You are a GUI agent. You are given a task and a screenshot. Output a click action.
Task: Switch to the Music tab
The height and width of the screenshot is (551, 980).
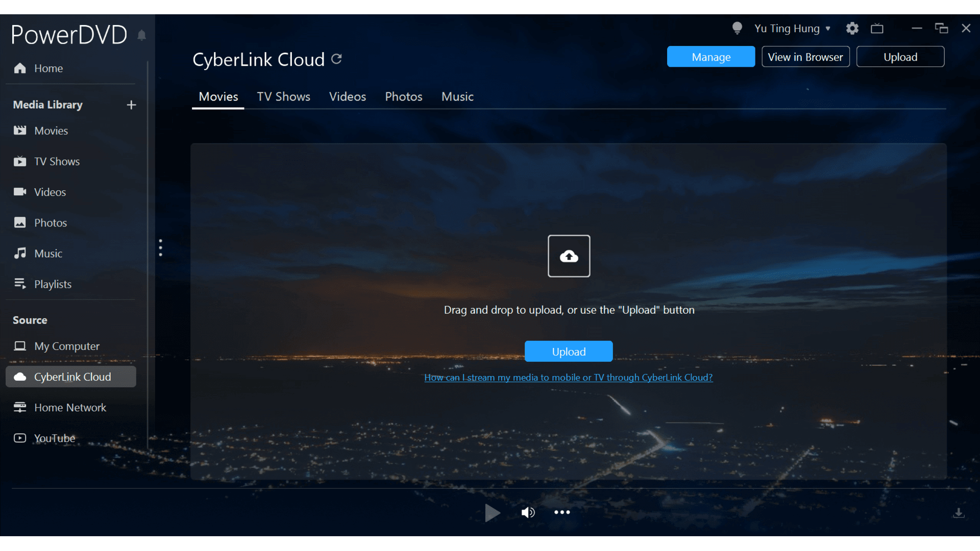pyautogui.click(x=457, y=96)
